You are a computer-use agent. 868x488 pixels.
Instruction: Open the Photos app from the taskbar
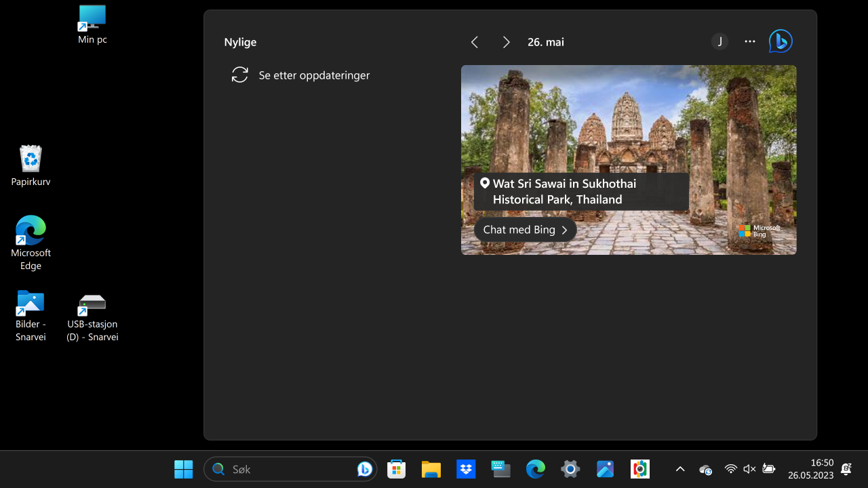pyautogui.click(x=605, y=468)
